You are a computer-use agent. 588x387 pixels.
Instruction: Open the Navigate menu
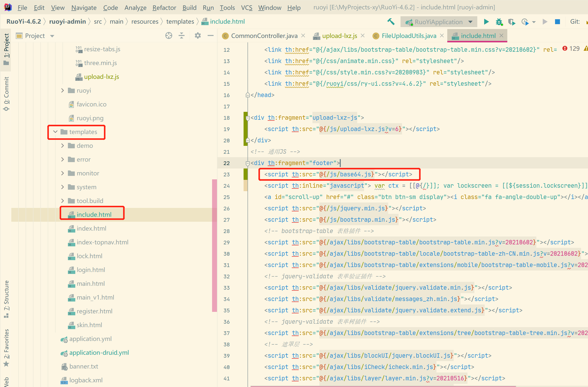(x=84, y=8)
